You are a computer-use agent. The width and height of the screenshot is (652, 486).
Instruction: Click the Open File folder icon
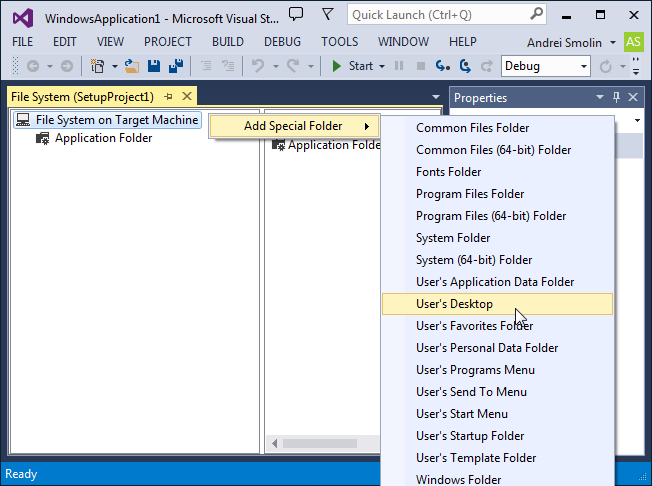coord(132,66)
